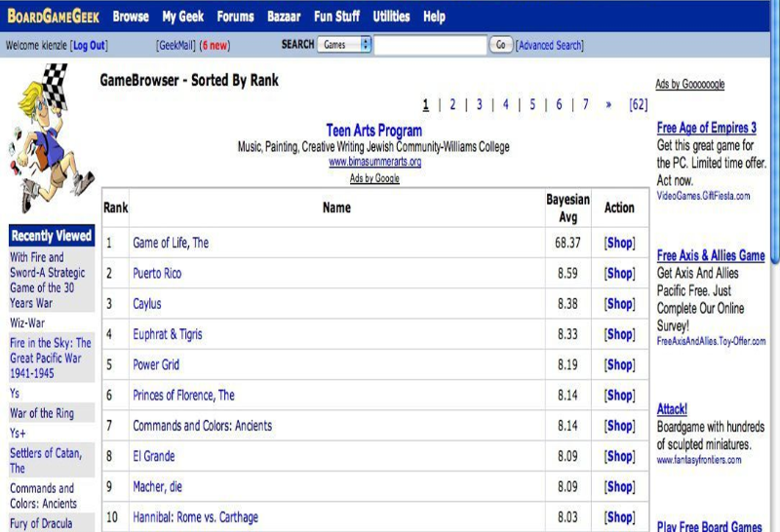Go to page 5 of results
This screenshot has width=780, height=532.
pos(532,104)
